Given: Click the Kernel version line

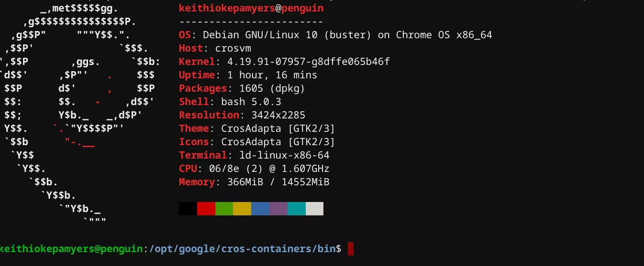Looking at the screenshot, I should [284, 62].
